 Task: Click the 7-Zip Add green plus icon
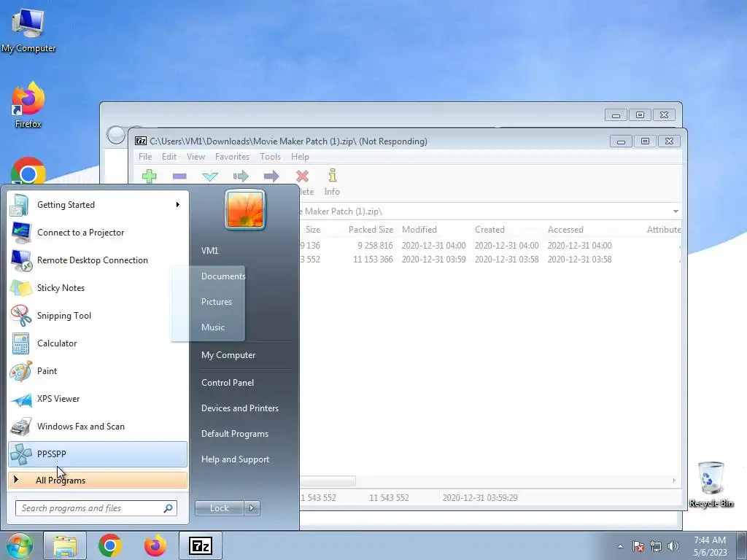[149, 176]
